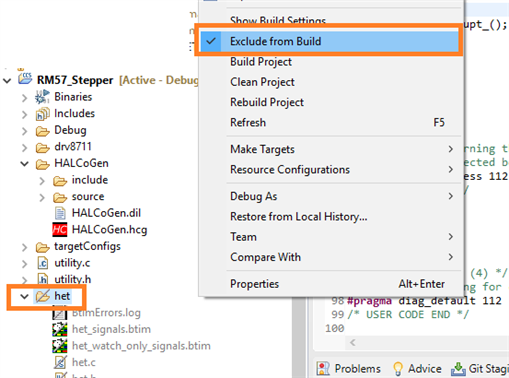Click the Binaries node icon
The image size is (509, 378).
tap(42, 97)
